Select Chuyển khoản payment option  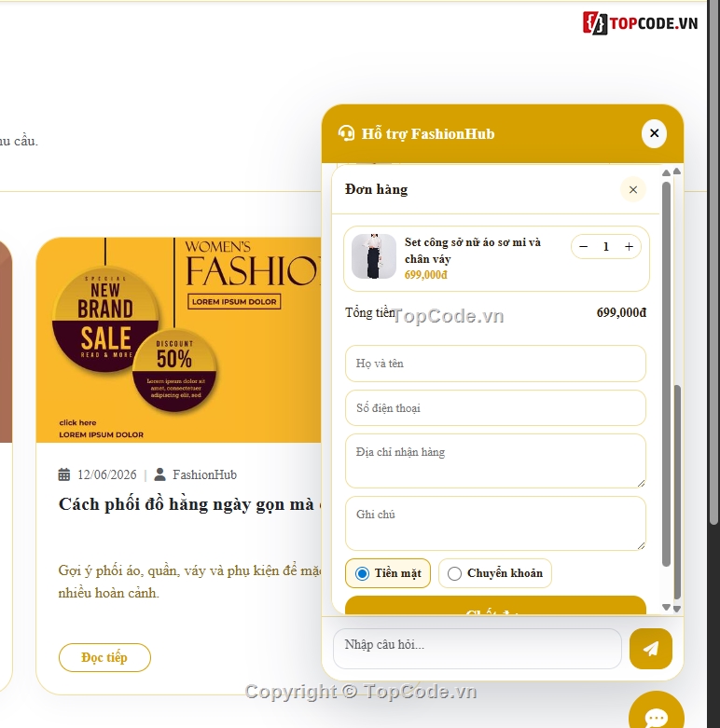tap(495, 573)
